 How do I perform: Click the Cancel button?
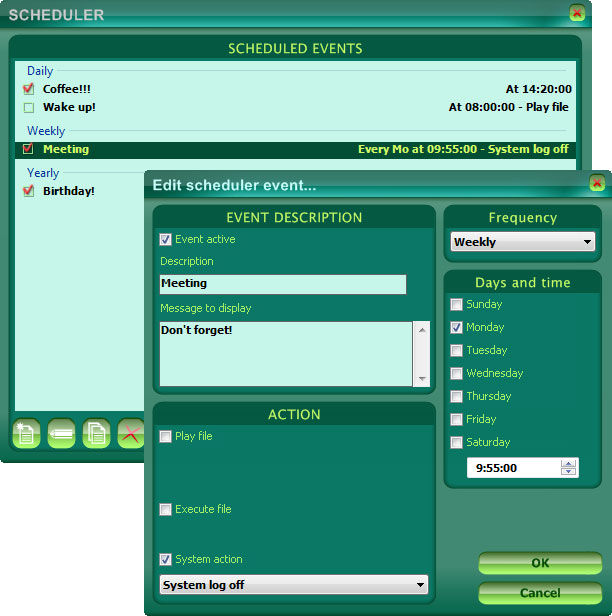coord(540,593)
